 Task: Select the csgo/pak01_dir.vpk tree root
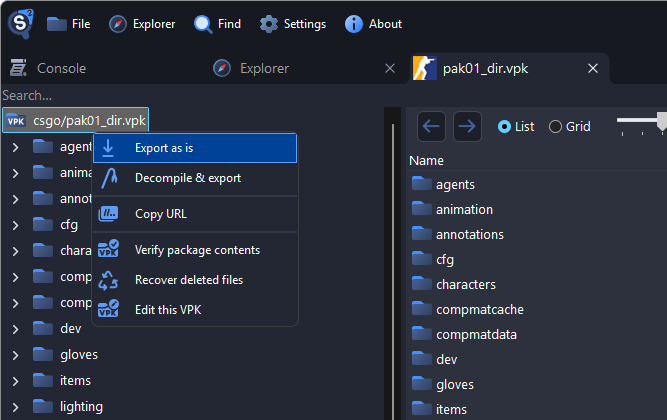click(x=76, y=120)
